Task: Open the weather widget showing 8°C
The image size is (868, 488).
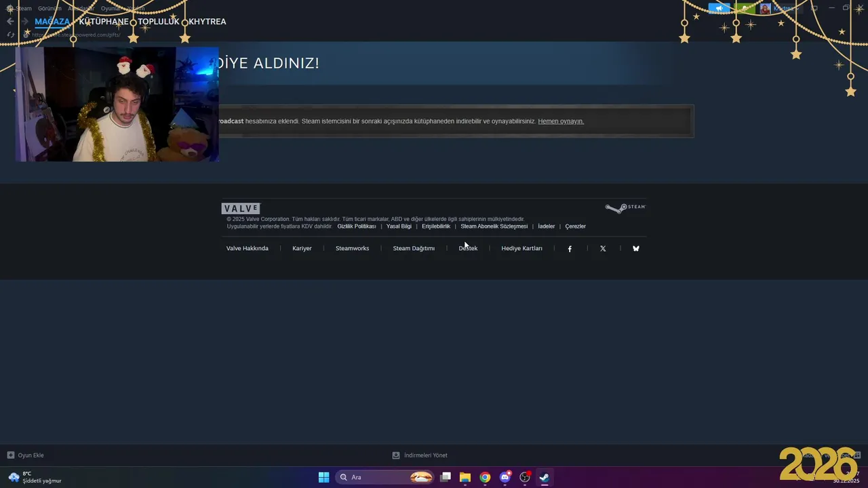Action: click(35, 477)
